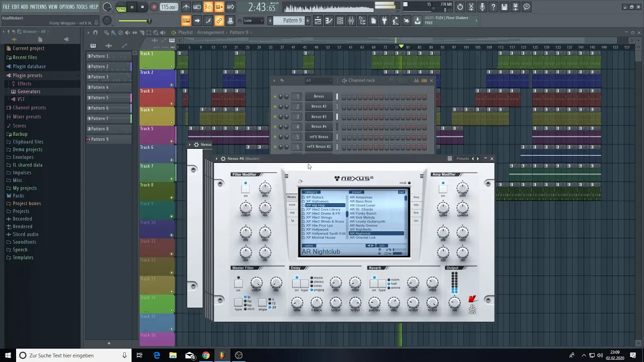
Task: Toggle Reverb on button in Nexus
Action: point(374,284)
